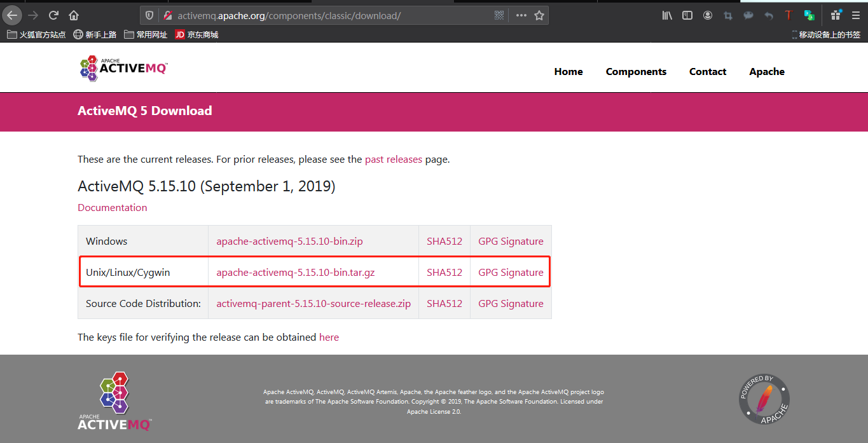The image size is (868, 443).
Task: Download apache-activemq-5.15.10-bin.zip
Action: click(289, 242)
